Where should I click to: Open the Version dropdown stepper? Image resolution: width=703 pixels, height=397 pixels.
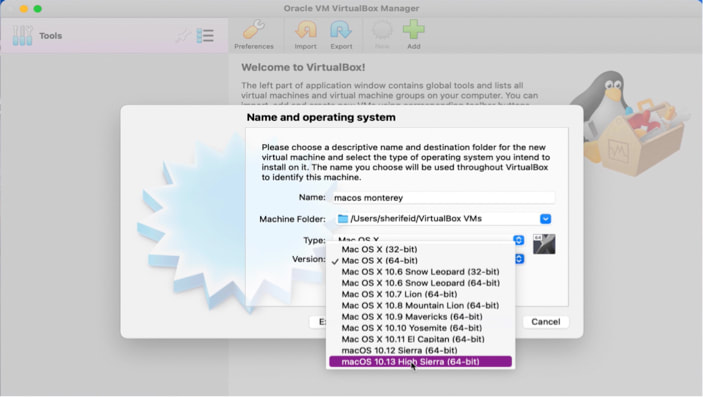point(519,259)
